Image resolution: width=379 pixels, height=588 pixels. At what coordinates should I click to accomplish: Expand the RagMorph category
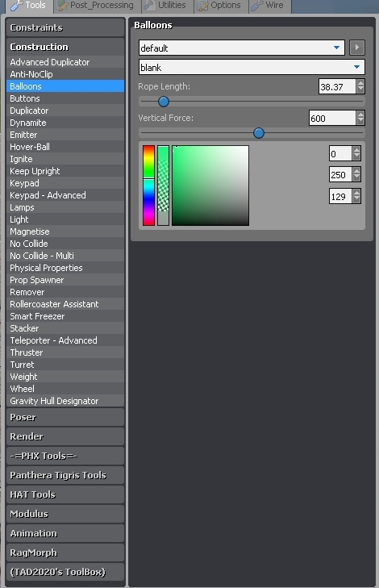65,553
